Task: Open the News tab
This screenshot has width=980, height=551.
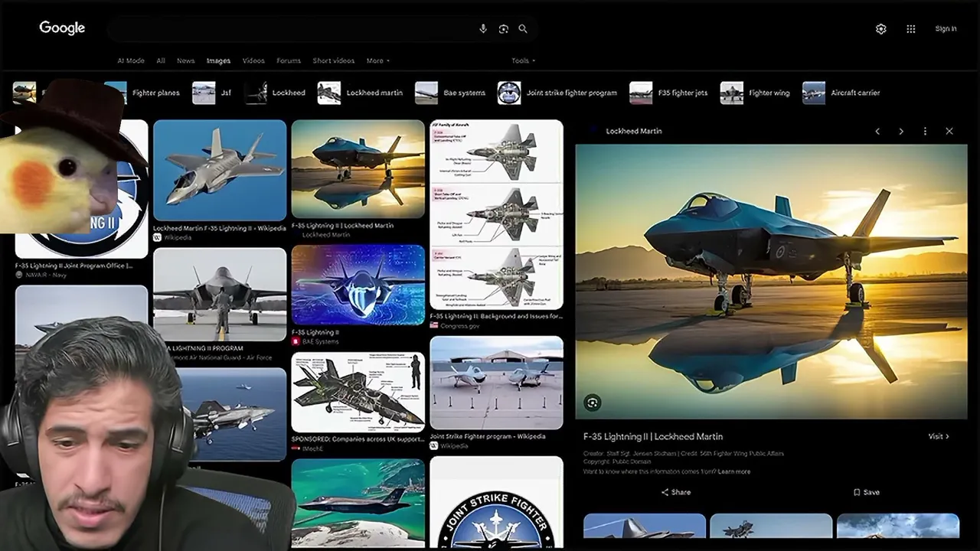Action: coord(186,60)
